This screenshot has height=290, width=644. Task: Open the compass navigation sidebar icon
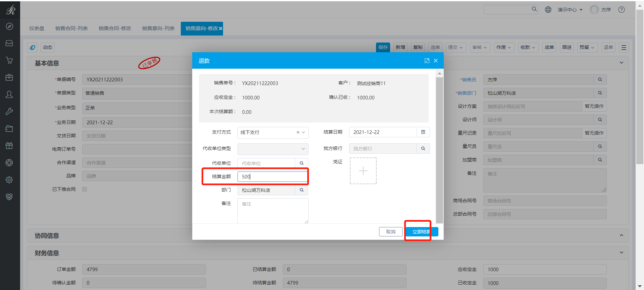[x=9, y=26]
